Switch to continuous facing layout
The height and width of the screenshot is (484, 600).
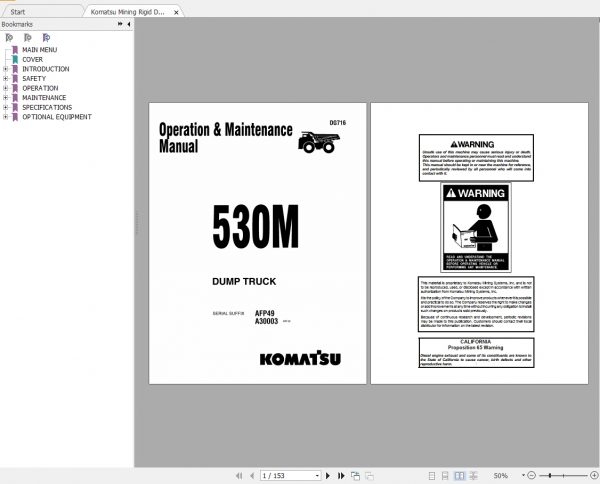(x=473, y=476)
